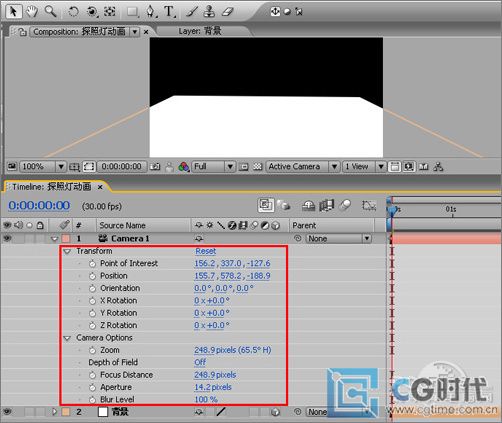Switch to the Composition 探照灯动画 tab
Viewport: 502px width, 423px height.
tap(79, 32)
